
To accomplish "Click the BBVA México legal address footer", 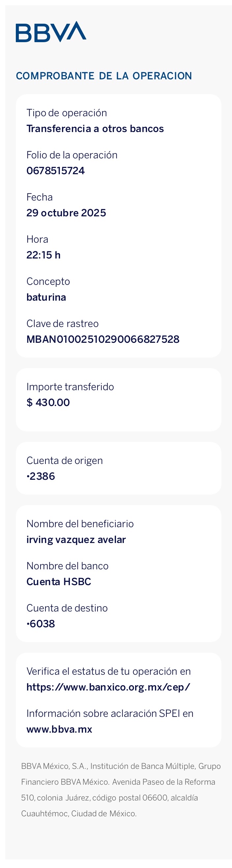I will pos(121,790).
